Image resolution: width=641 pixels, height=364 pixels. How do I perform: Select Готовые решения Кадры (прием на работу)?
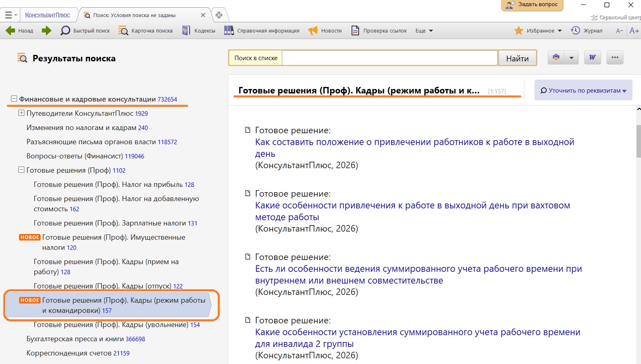point(106,266)
